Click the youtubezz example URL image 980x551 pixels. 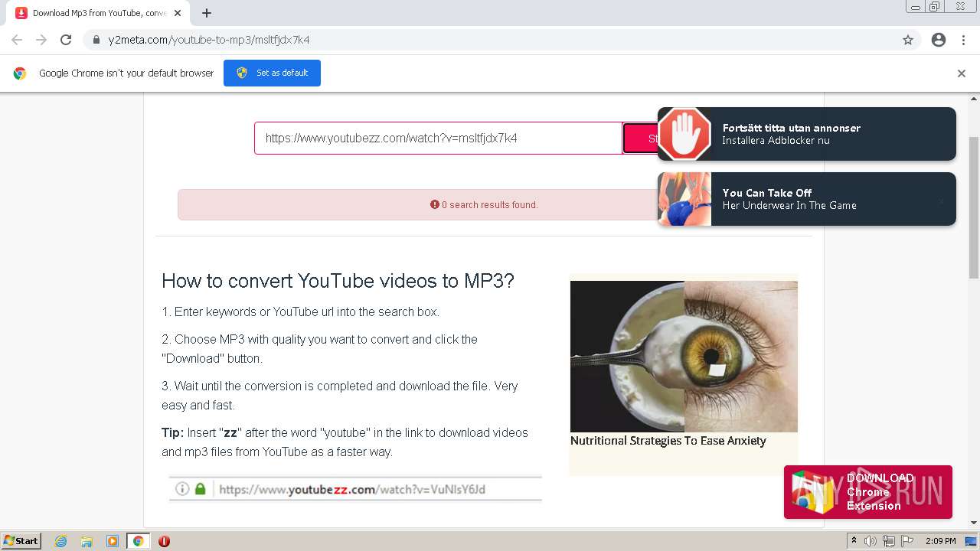355,489
